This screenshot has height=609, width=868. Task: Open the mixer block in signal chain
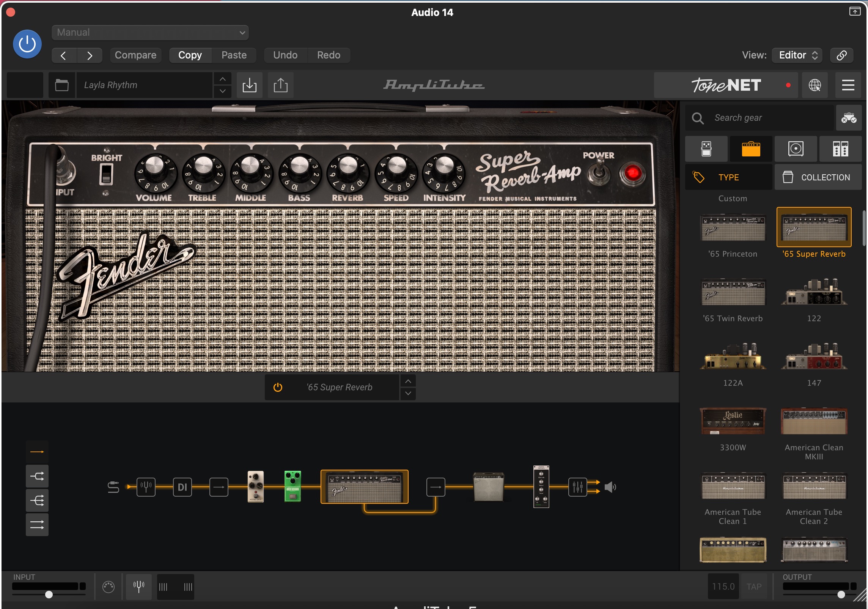[x=577, y=487]
